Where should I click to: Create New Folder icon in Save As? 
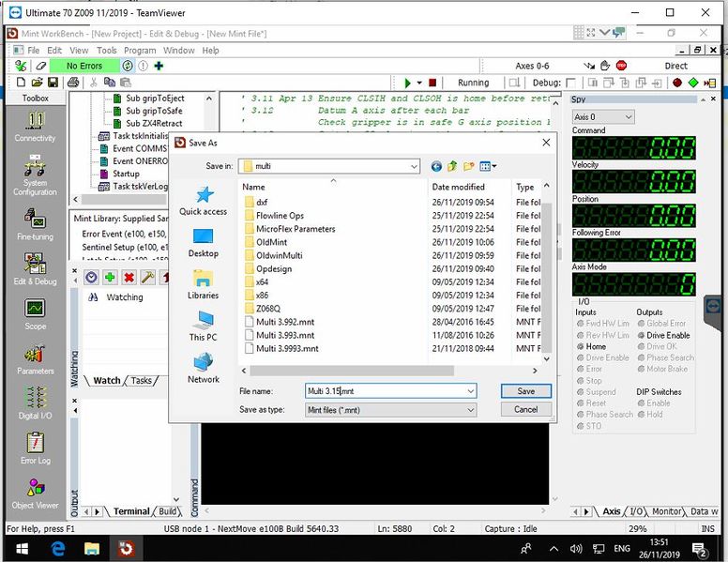468,166
